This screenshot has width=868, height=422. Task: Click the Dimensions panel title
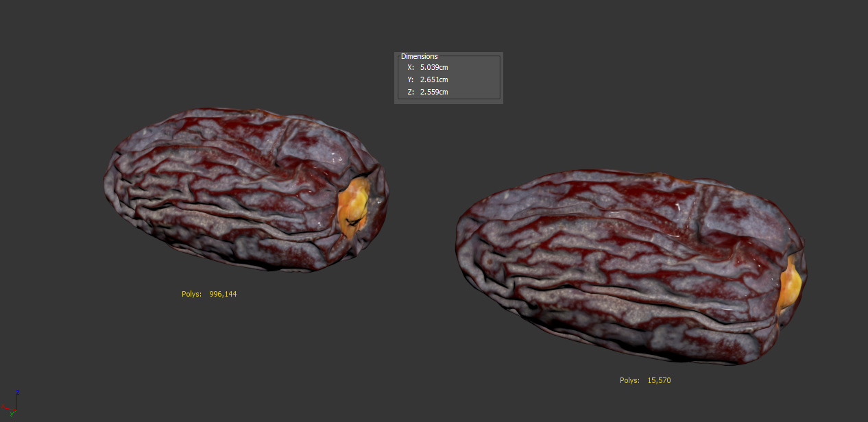[419, 56]
